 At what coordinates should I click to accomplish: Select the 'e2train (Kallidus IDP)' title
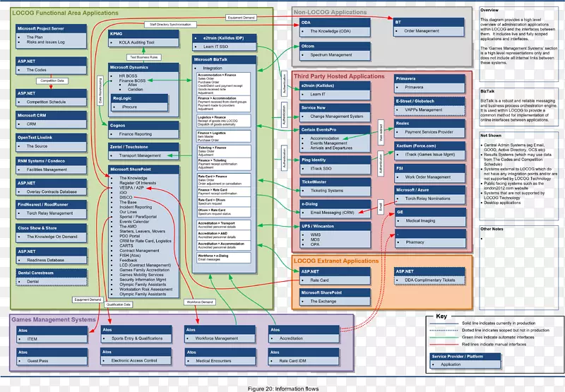pyautogui.click(x=223, y=38)
